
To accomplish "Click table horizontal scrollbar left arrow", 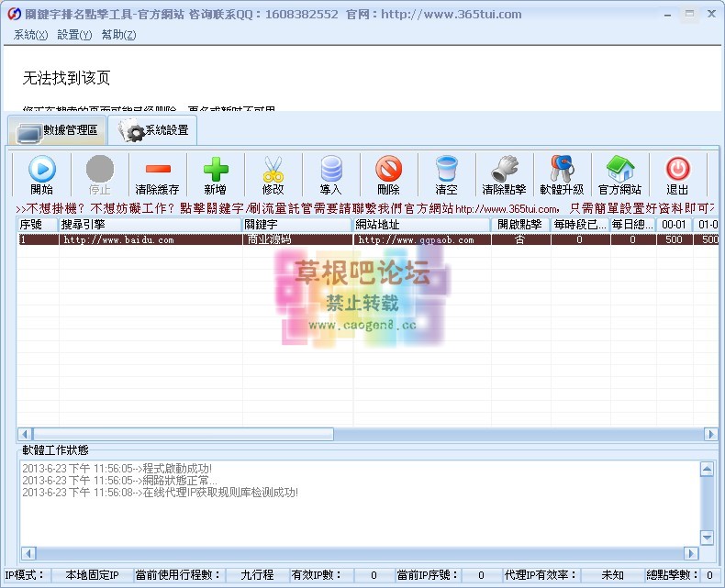I will pyautogui.click(x=25, y=435).
